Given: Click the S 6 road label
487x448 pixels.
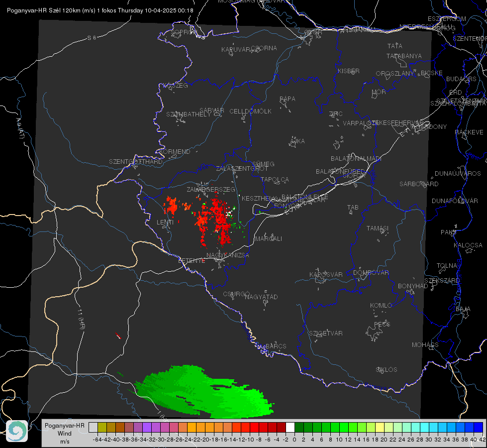Looking at the screenshot, I should 92,38.
